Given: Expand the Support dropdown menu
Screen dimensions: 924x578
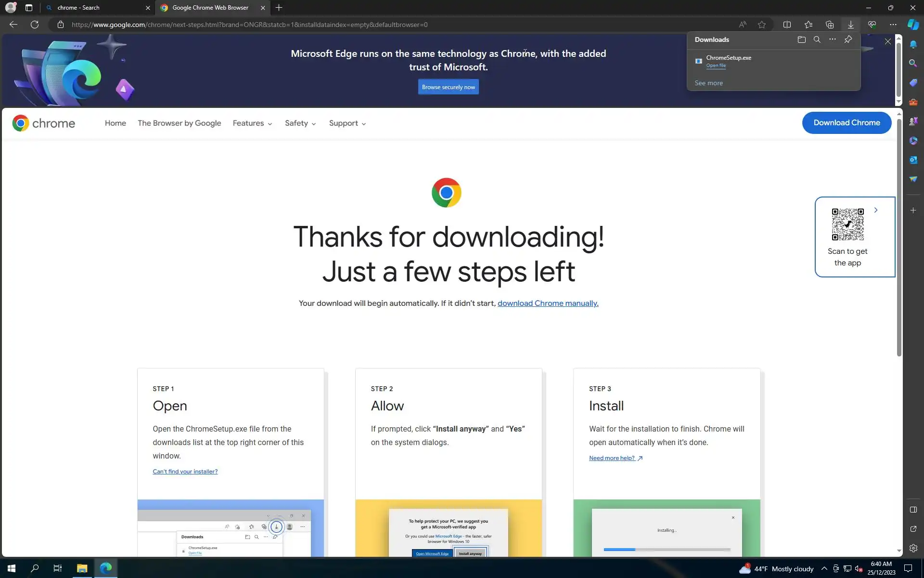Looking at the screenshot, I should tap(347, 123).
